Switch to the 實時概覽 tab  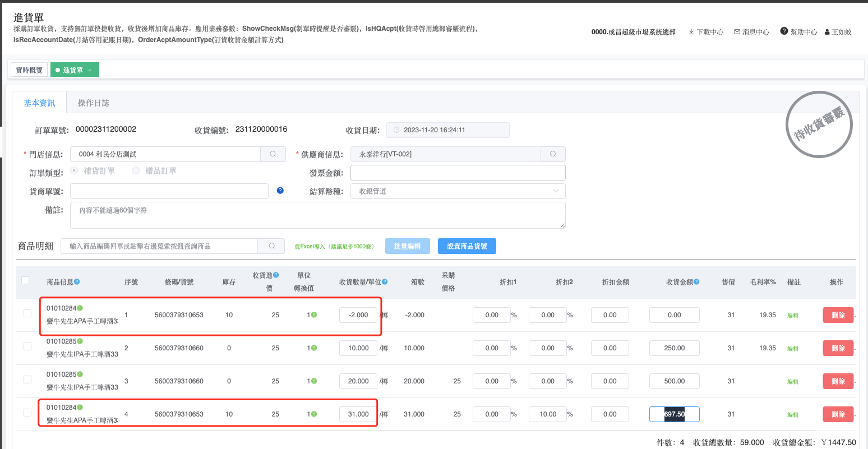coord(29,70)
